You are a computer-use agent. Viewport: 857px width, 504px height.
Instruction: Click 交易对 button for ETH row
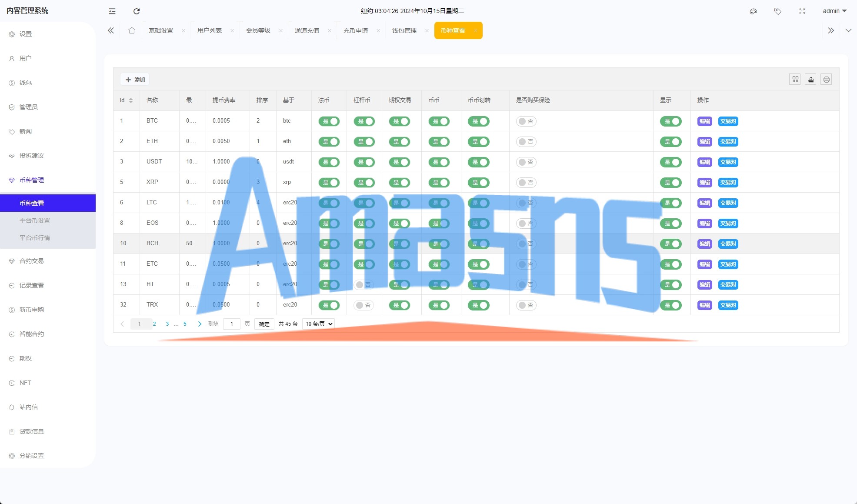tap(728, 142)
